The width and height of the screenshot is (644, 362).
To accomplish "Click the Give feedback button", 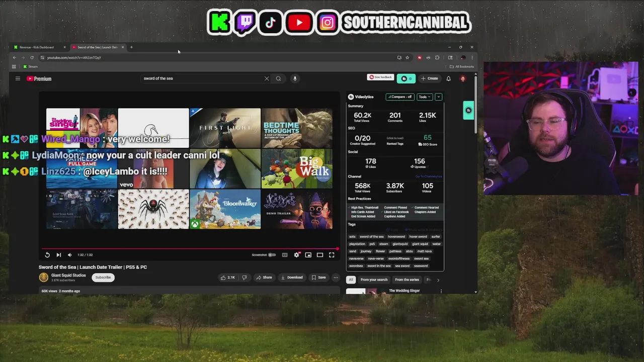I will (x=380, y=77).
